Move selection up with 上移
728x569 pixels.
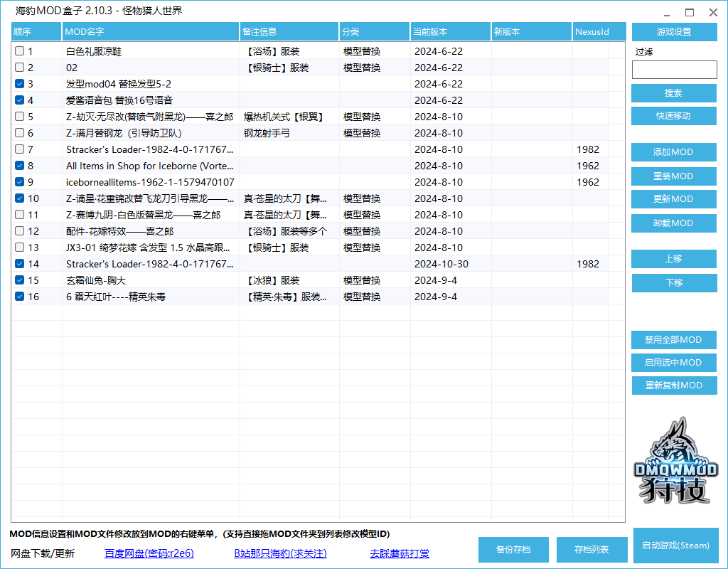pyautogui.click(x=674, y=259)
